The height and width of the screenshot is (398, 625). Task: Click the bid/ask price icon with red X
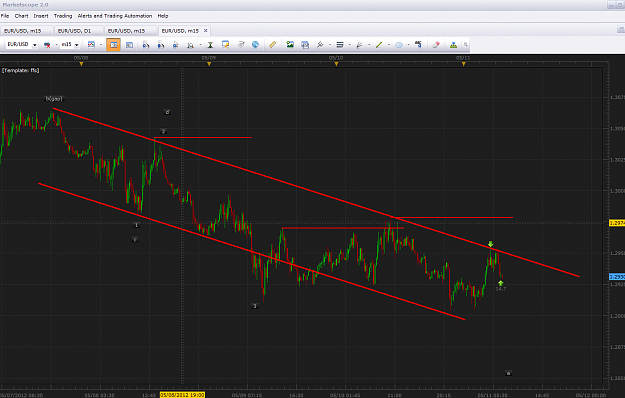[x=47, y=45]
